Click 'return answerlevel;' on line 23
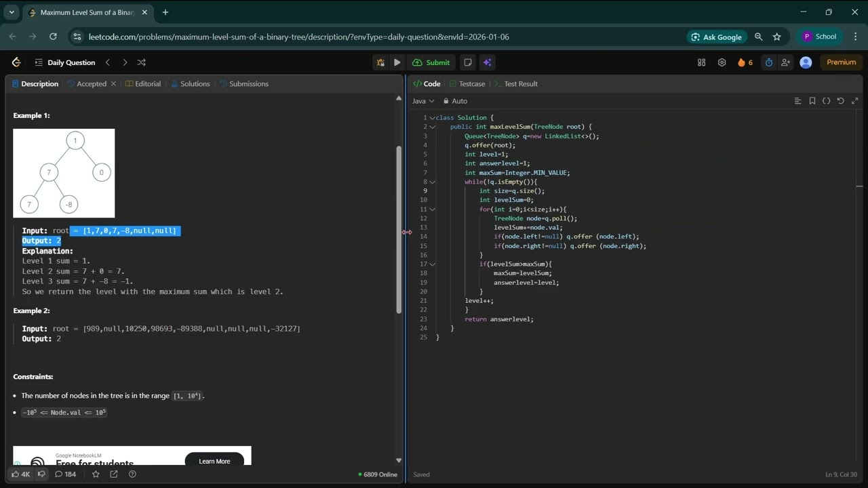The image size is (868, 488). (x=499, y=319)
